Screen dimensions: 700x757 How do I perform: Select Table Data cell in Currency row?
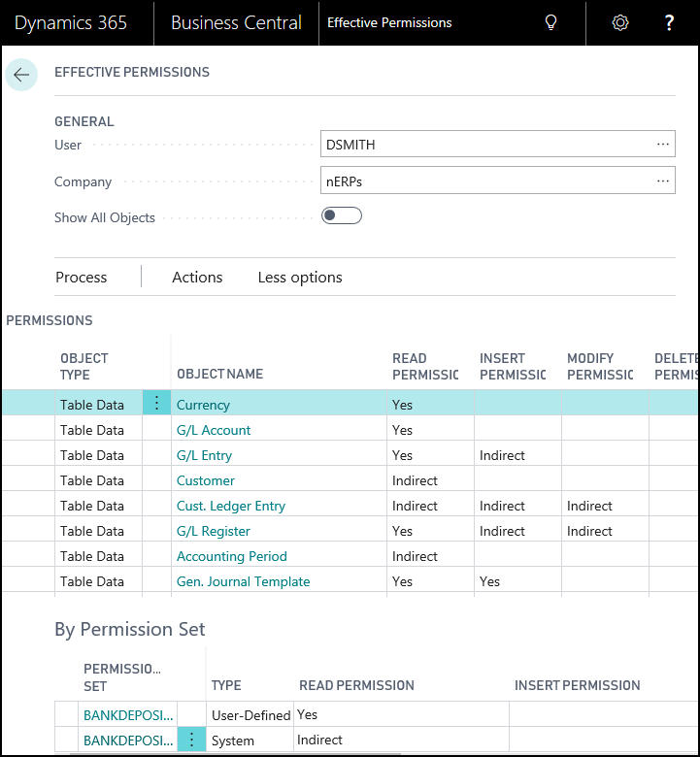pyautogui.click(x=99, y=405)
